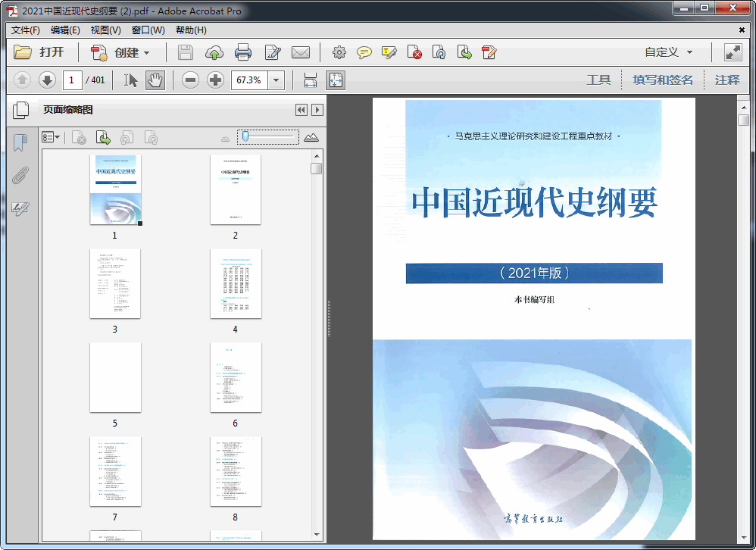Click the rotate page icon in main toolbar

pos(439,52)
